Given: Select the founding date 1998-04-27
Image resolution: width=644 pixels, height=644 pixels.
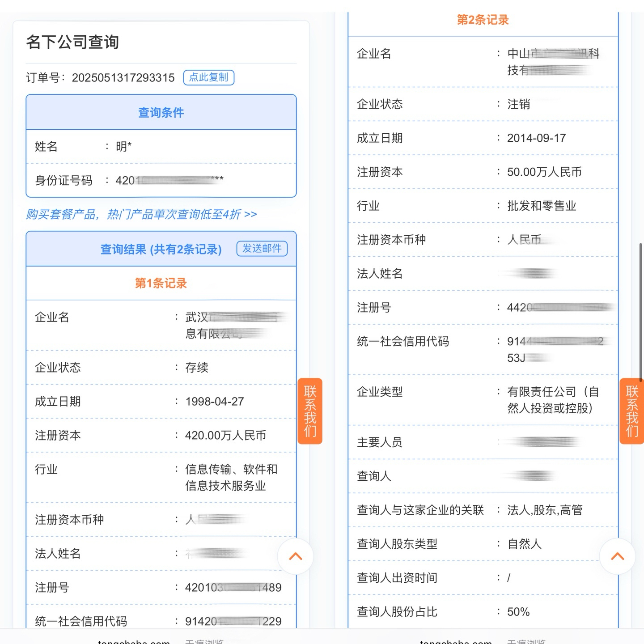Looking at the screenshot, I should tap(215, 402).
